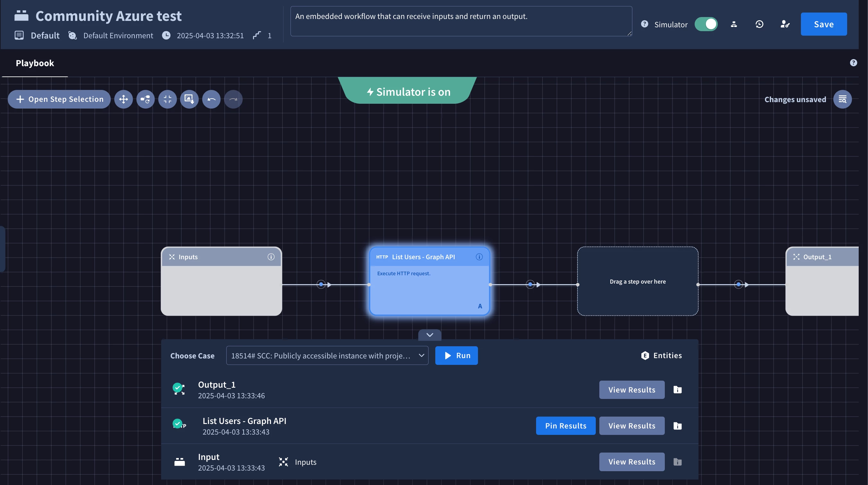868x485 pixels.
Task: Click the redo arrow icon
Action: tap(233, 99)
